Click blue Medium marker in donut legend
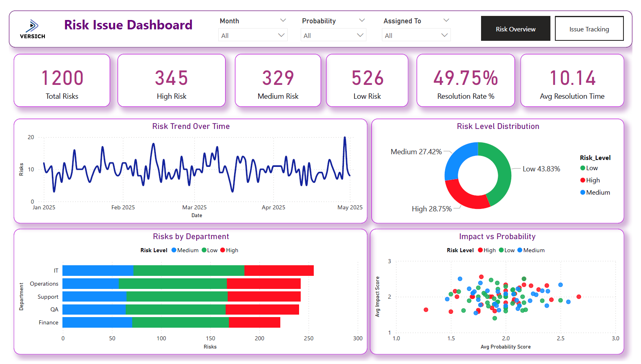 (x=583, y=193)
